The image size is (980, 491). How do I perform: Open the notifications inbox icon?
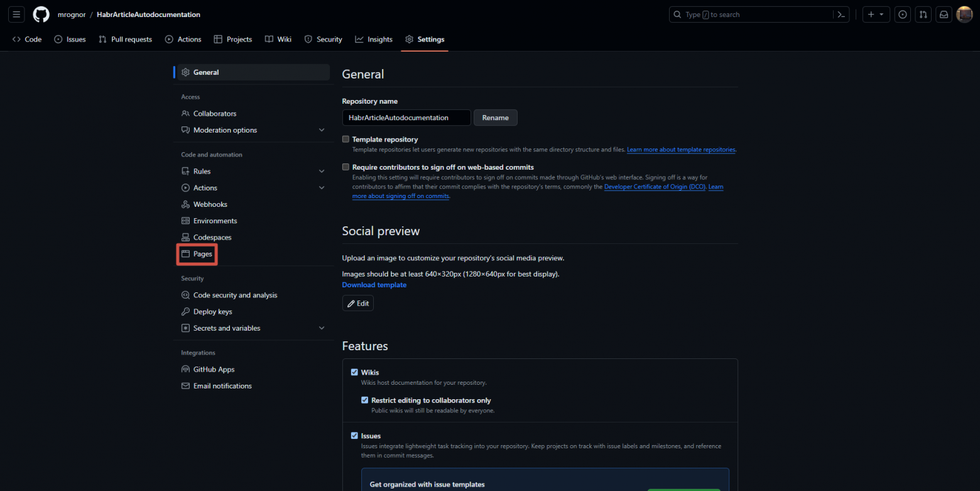coord(943,14)
